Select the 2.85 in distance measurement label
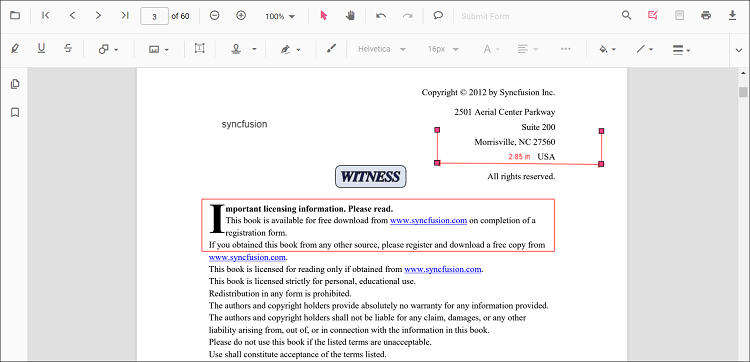 click(519, 156)
